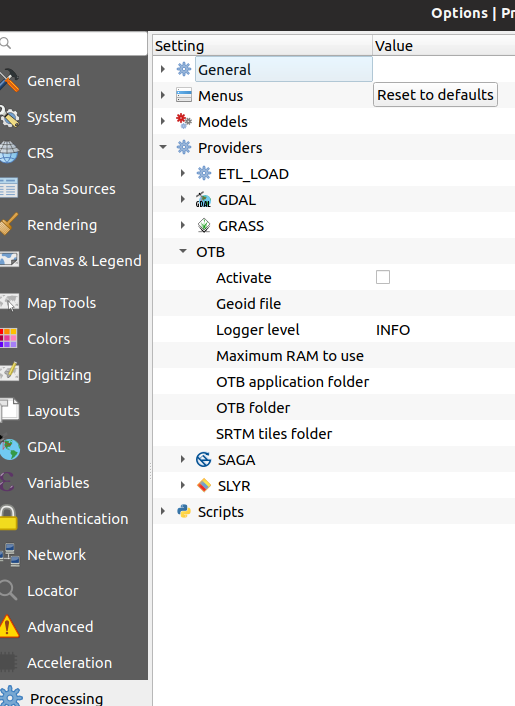The image size is (515, 706).
Task: Open the CRS globe icon section
Action: pos(9,152)
